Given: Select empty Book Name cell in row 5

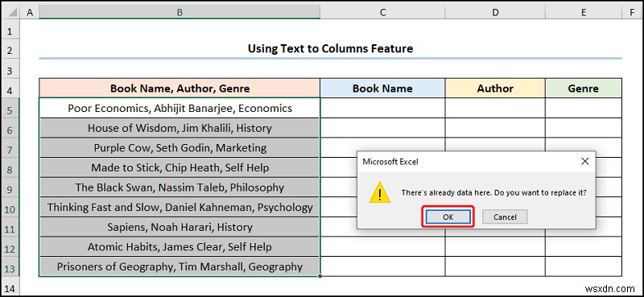Looking at the screenshot, I should (382, 108).
